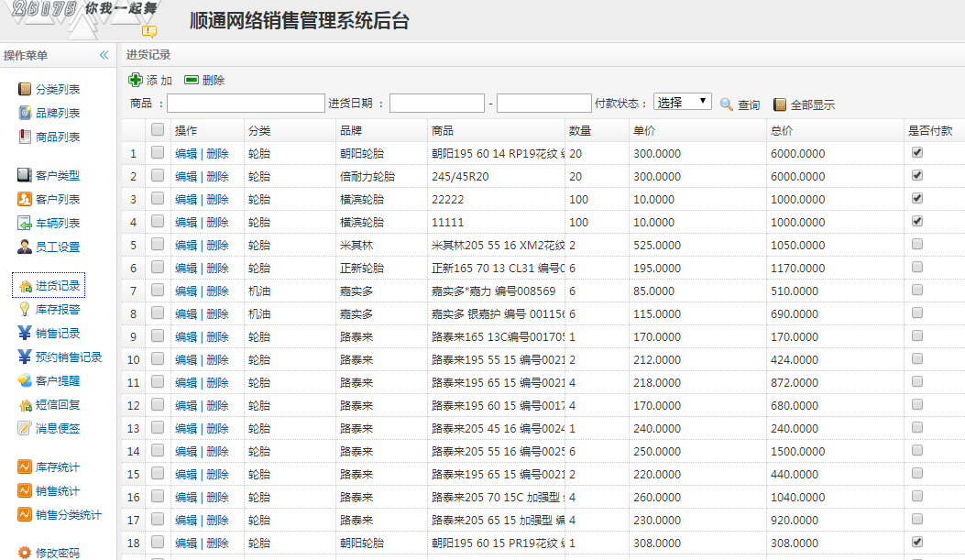
Task: Click the product (商品) search input field
Action: point(246,104)
